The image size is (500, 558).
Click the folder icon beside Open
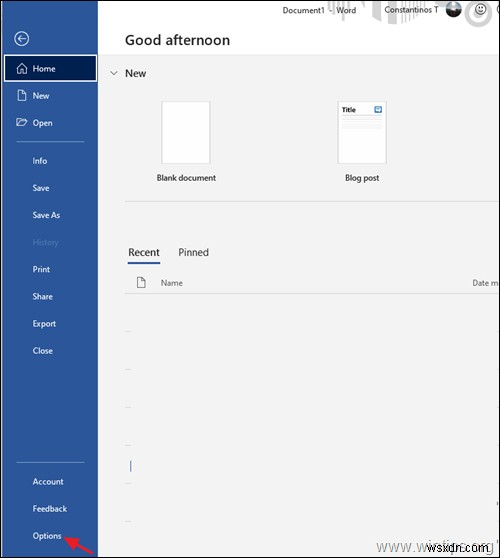21,122
